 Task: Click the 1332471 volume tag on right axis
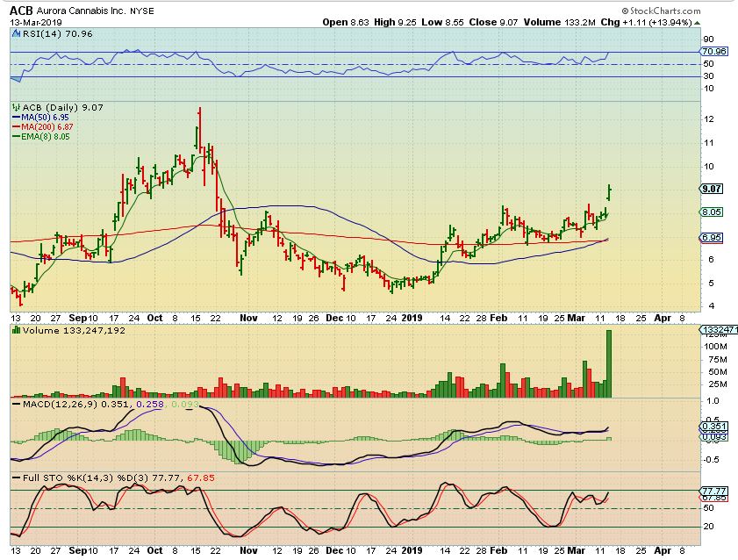(719, 330)
